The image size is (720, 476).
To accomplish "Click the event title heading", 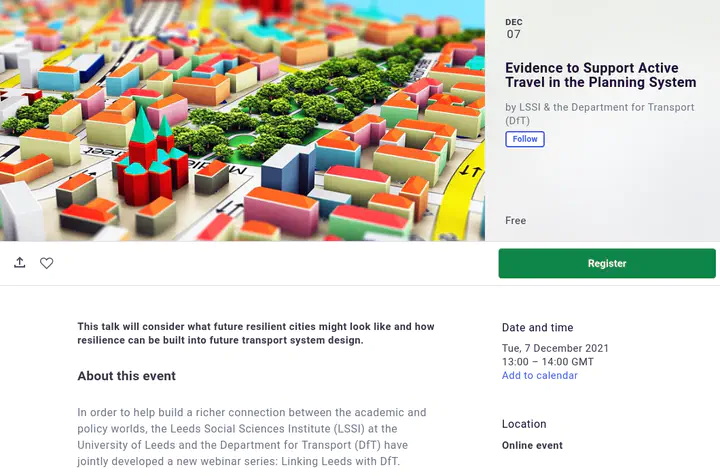I will (600, 75).
